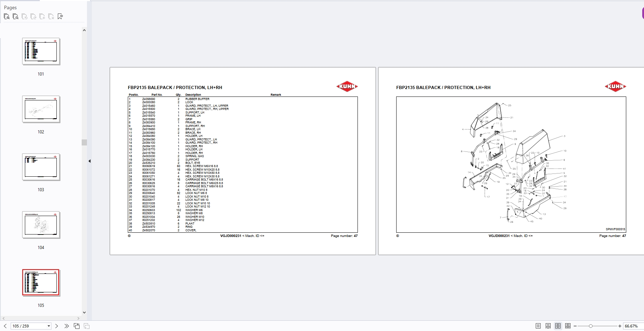Switch to continuous facing pages view
The height and width of the screenshot is (331, 644).
[x=568, y=326]
